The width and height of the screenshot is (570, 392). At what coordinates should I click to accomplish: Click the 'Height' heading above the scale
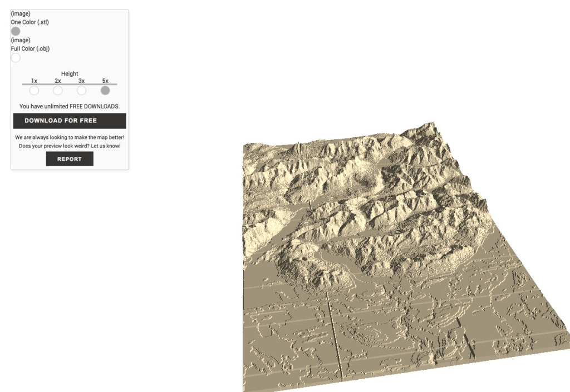coord(69,73)
